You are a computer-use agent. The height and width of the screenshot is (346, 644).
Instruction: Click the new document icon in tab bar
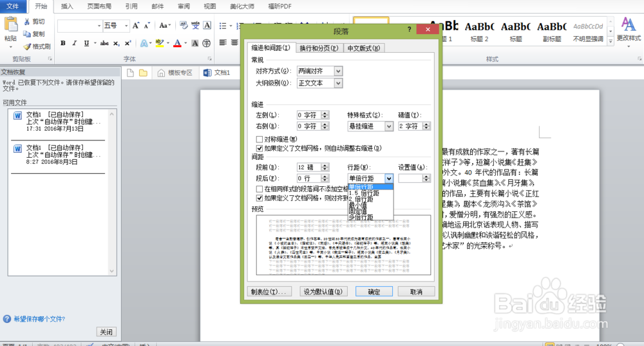(x=130, y=73)
